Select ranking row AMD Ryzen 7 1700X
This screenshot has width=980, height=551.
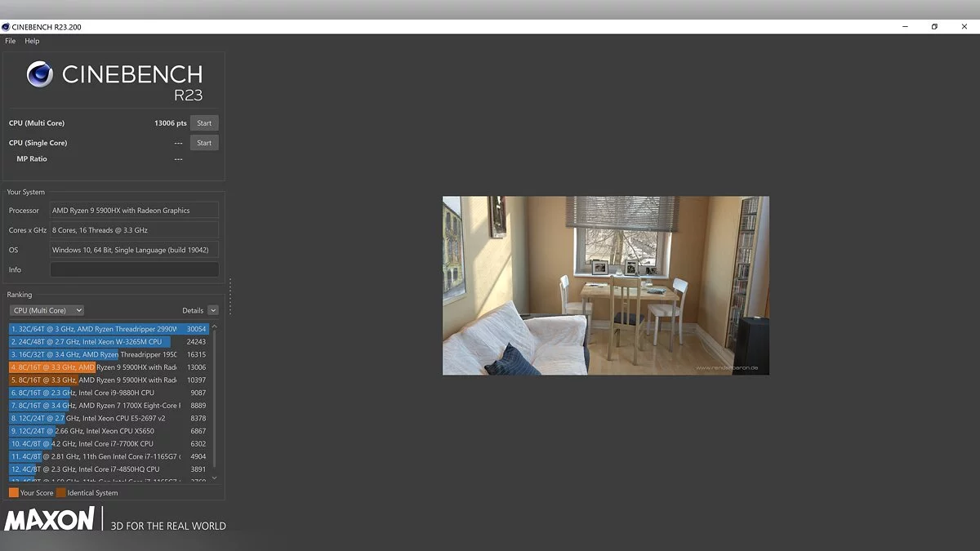tap(109, 405)
